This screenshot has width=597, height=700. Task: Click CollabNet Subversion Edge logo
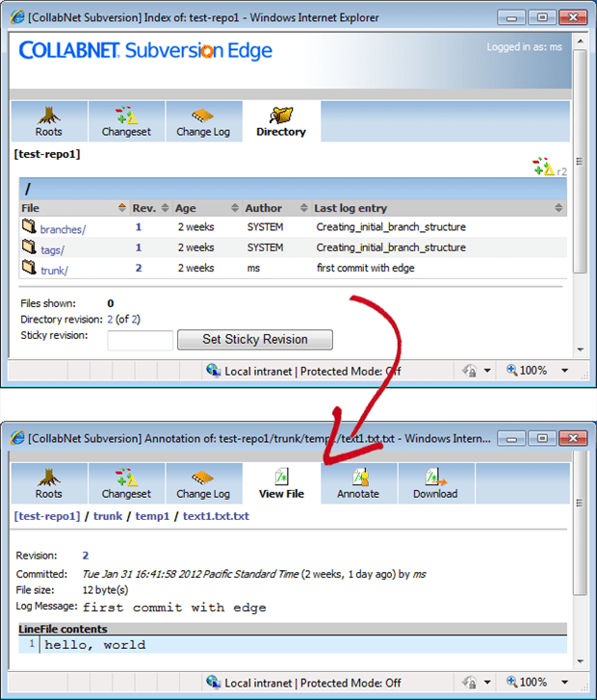(x=145, y=50)
